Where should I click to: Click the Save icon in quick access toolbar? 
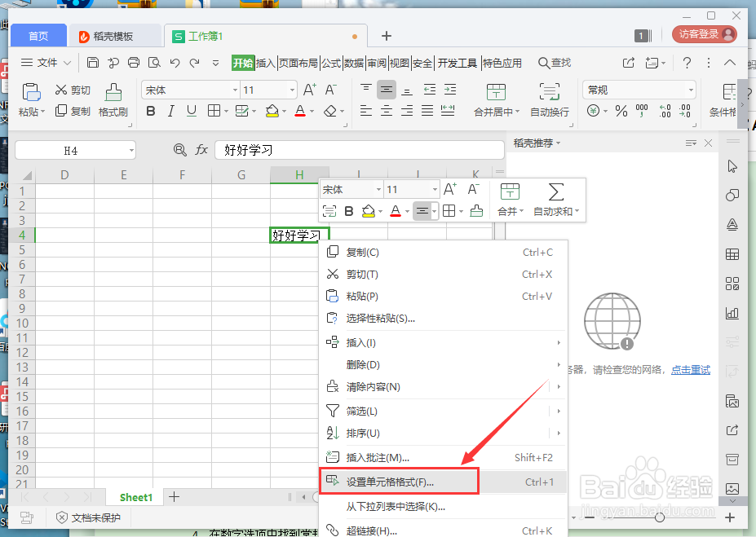[93, 63]
